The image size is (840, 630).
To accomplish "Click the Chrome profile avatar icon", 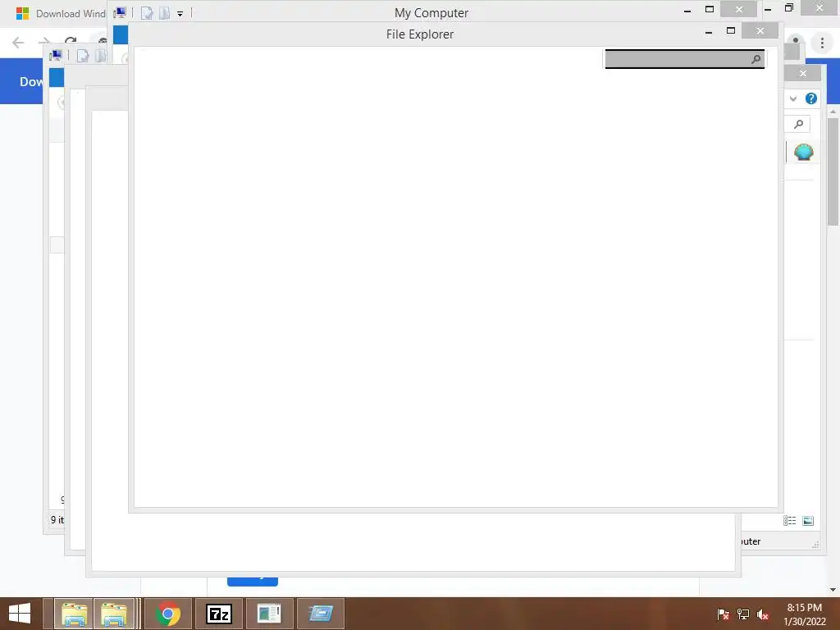I will point(796,41).
